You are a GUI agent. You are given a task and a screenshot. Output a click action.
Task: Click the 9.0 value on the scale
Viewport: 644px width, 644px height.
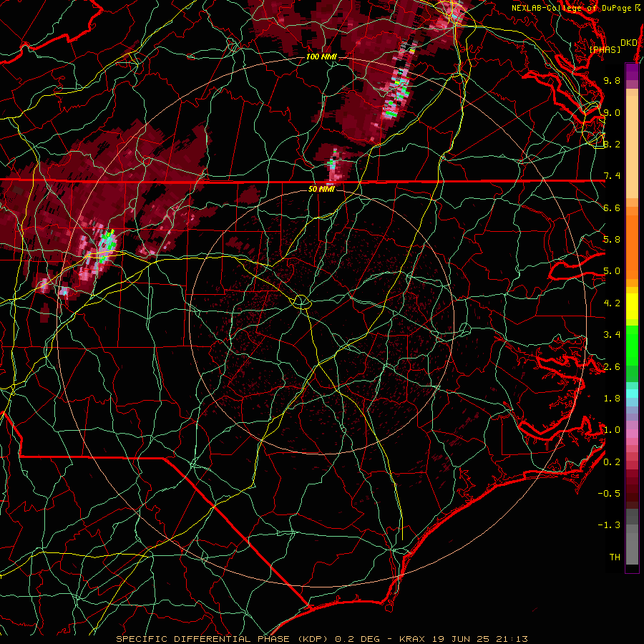coord(612,112)
